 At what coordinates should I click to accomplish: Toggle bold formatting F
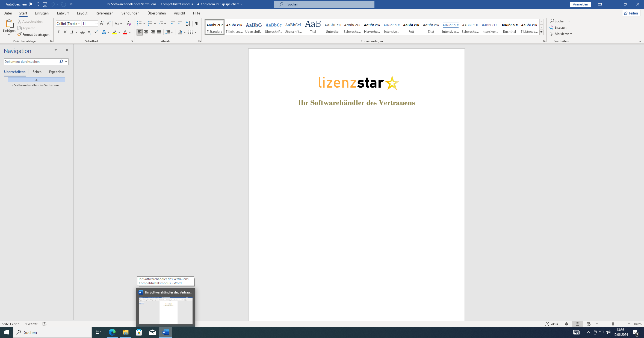pyautogui.click(x=58, y=32)
